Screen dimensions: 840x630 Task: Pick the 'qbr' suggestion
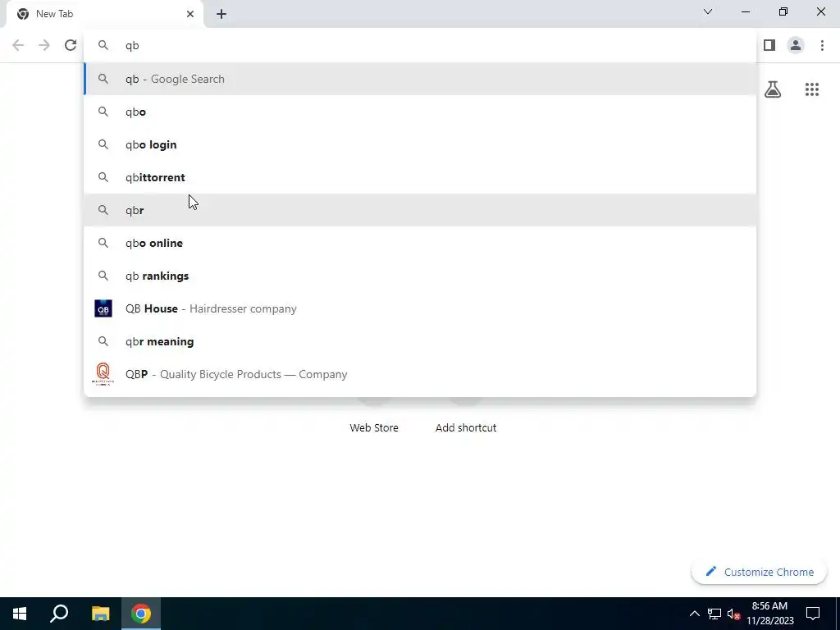point(421,210)
